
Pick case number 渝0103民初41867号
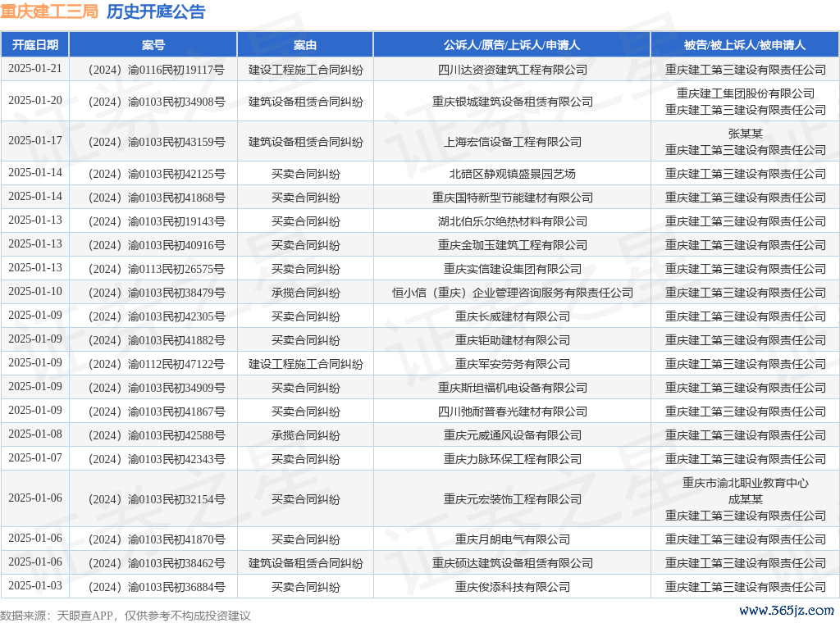click(x=157, y=412)
